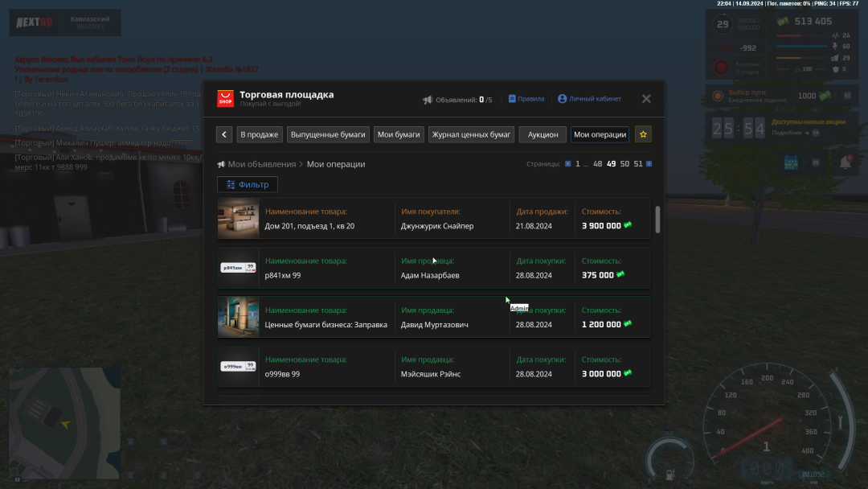Click the 25:54 countdown timer in HUD

tap(738, 129)
